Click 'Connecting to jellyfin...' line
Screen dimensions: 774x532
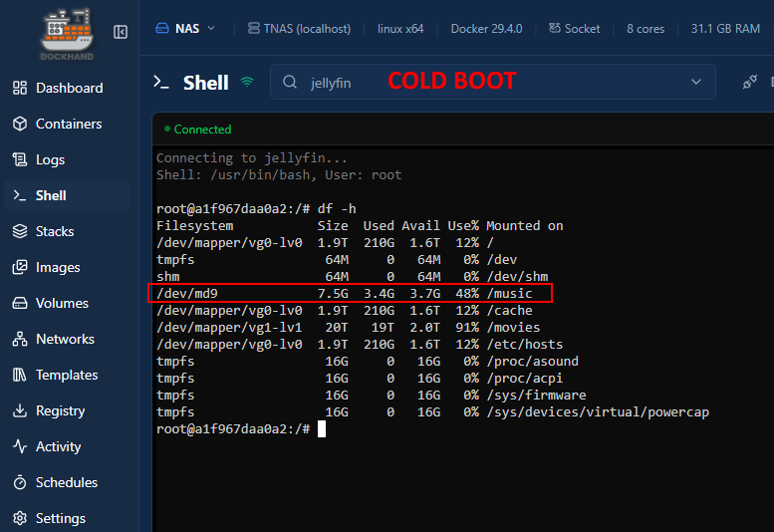(x=252, y=158)
